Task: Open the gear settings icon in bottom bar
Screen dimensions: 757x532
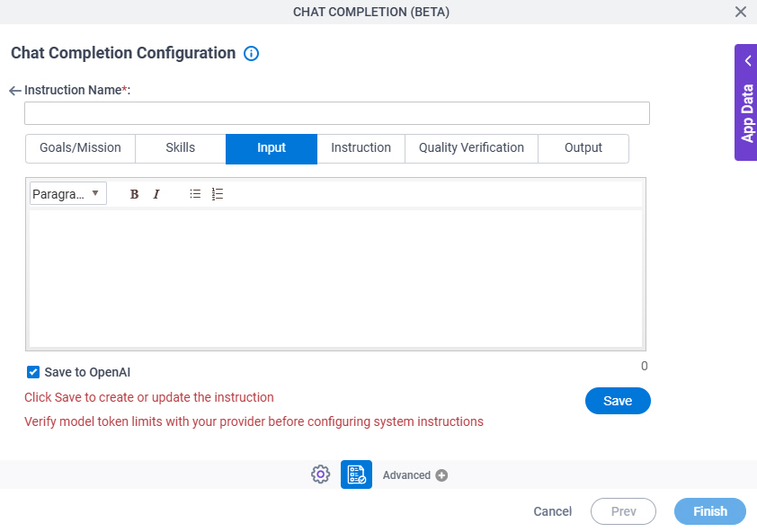Action: pos(321,474)
